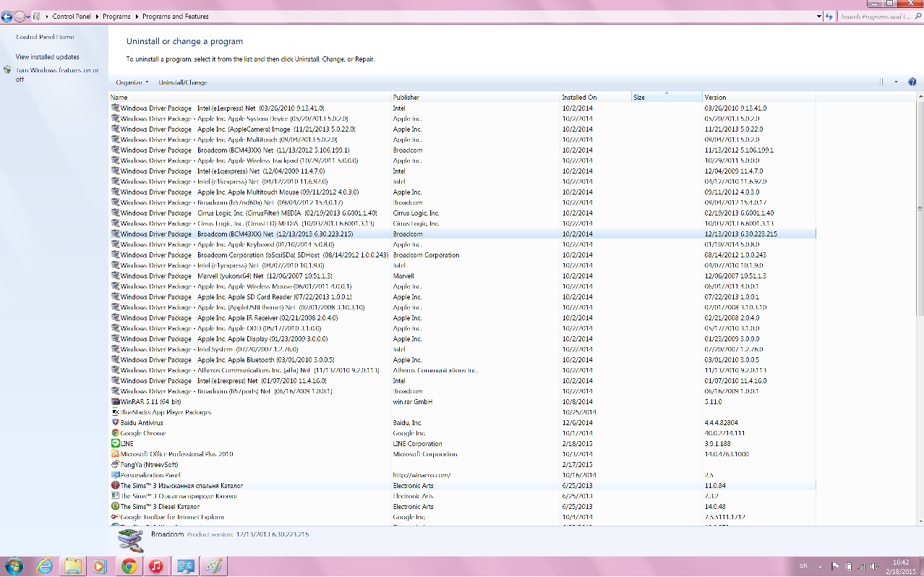The height and width of the screenshot is (577, 924).
Task: Click the Back navigation arrow
Action: tap(7, 16)
